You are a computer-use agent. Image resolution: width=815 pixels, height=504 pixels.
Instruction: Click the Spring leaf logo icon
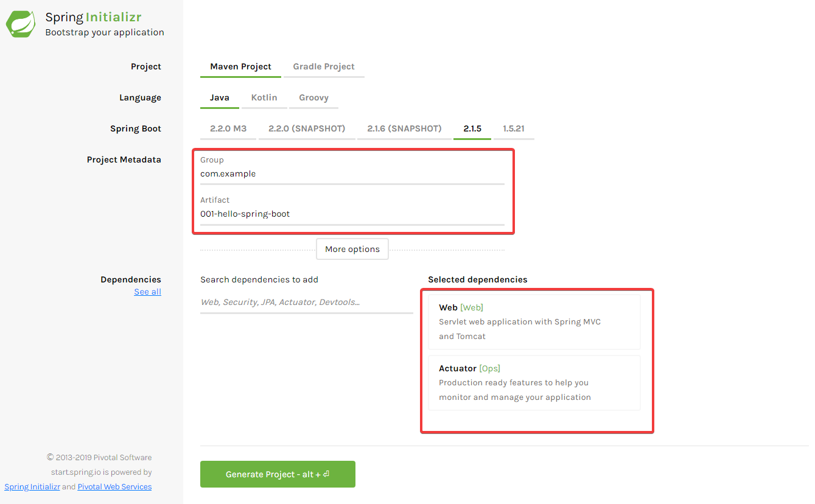(x=21, y=24)
